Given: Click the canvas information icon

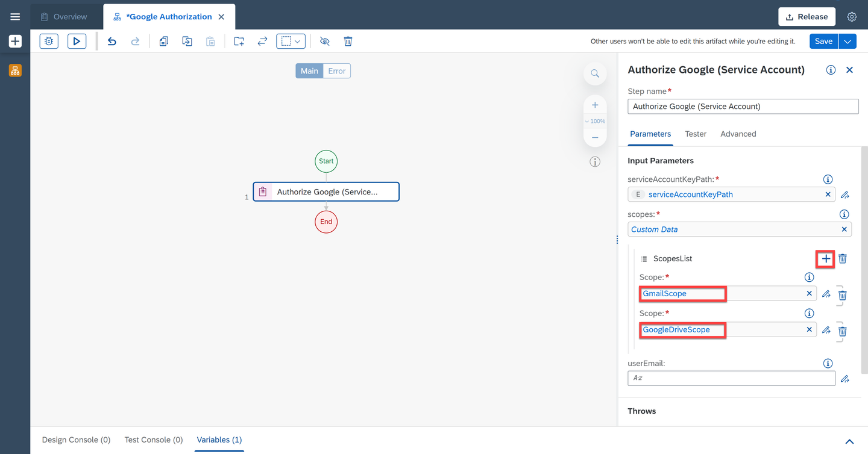Looking at the screenshot, I should pos(595,162).
